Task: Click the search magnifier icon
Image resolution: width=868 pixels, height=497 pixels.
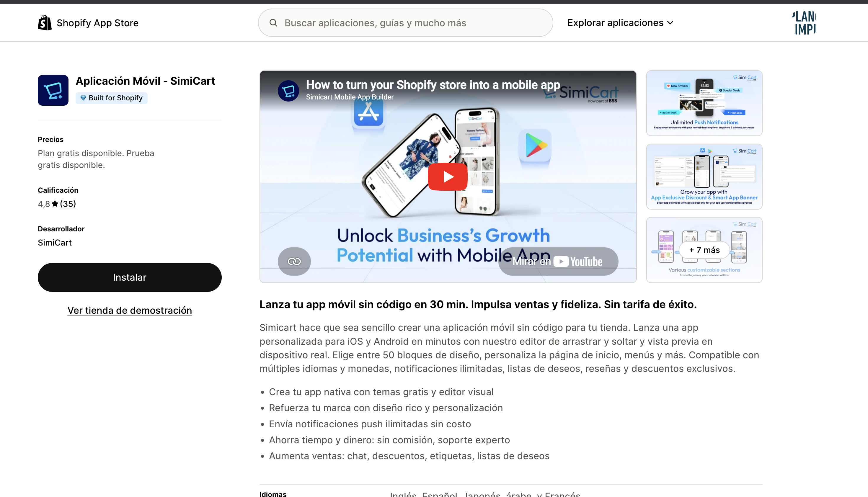Action: [273, 23]
